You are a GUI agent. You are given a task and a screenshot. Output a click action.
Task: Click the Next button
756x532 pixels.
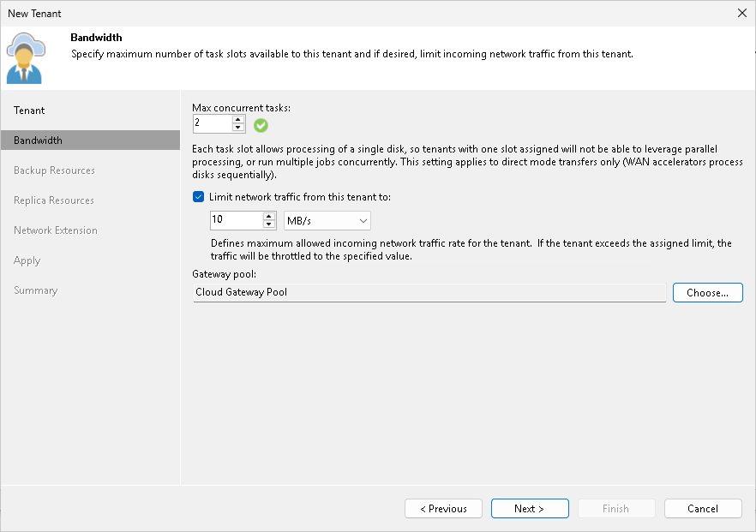[x=530, y=508]
